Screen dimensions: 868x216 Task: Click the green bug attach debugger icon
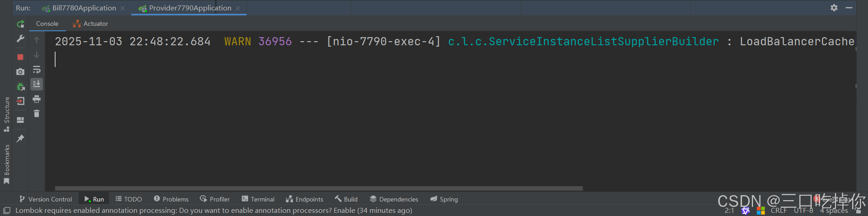point(20,86)
